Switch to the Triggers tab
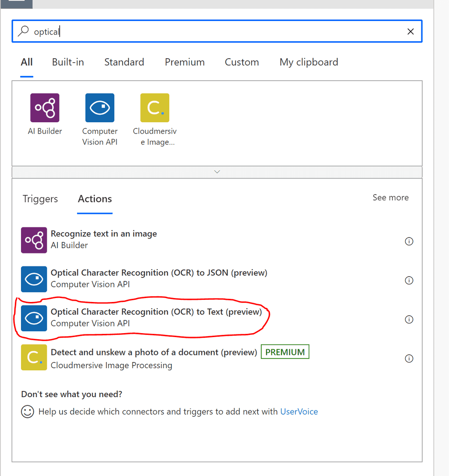449x476 pixels. point(40,199)
